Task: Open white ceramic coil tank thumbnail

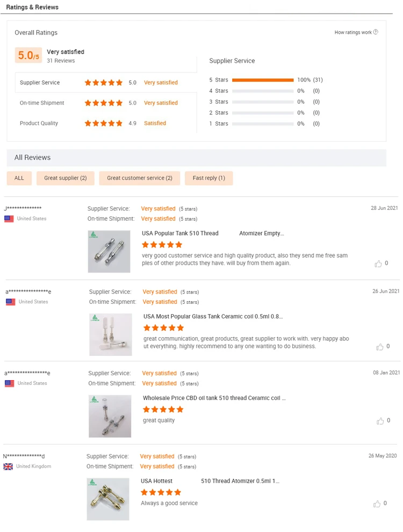Action: (x=111, y=334)
